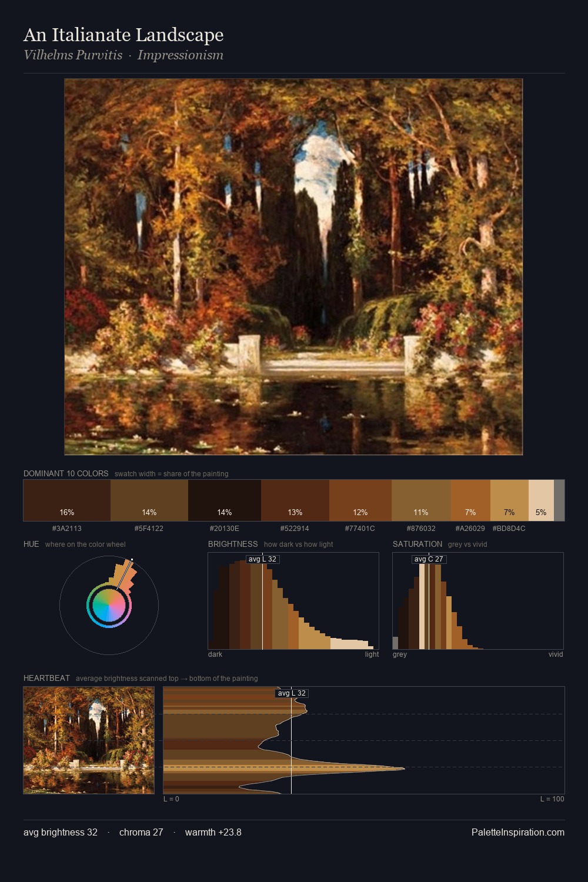Viewport: 588px width, 882px height.
Task: Click the avg C 27 tag in Saturation chart
Action: point(429,559)
